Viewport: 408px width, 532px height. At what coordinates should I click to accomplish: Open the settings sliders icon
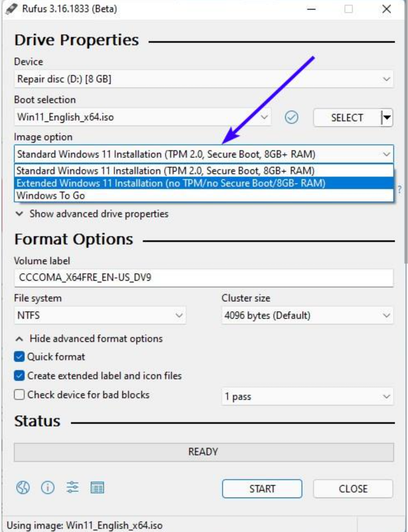[72, 487]
